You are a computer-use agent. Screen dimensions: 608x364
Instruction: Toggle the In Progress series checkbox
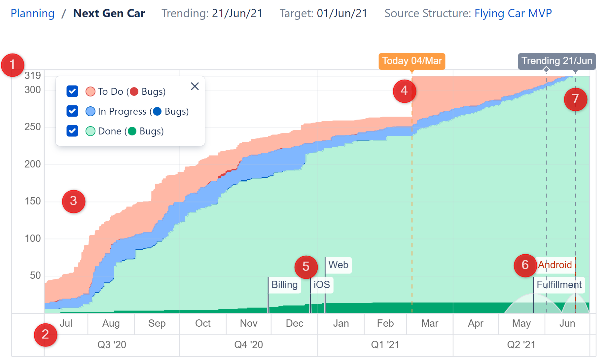tap(72, 111)
